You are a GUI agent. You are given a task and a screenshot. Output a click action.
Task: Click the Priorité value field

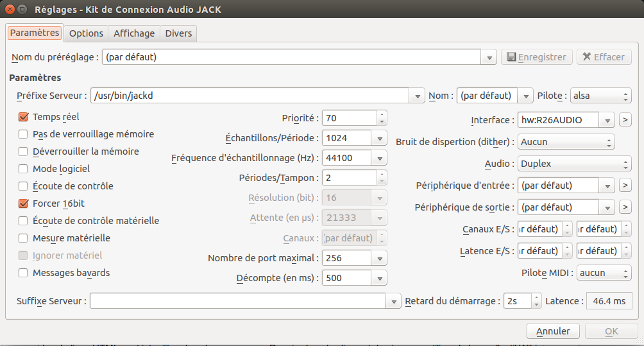coord(350,118)
